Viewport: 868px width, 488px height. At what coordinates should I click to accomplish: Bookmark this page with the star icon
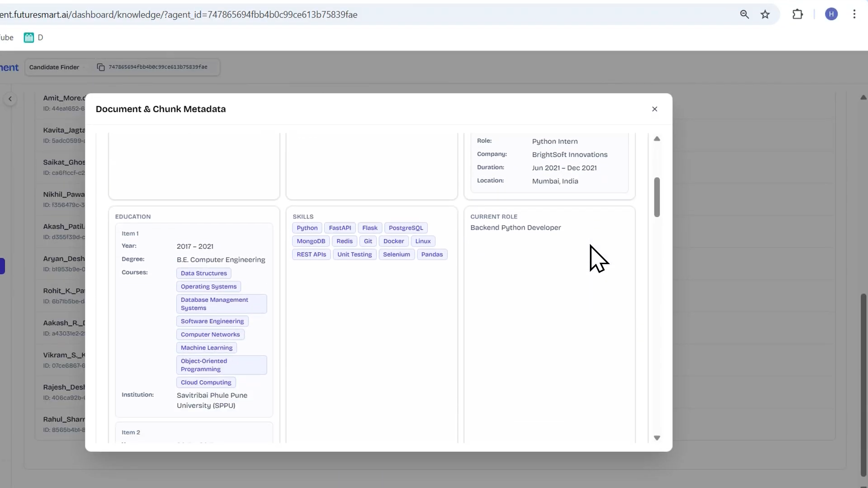765,14
